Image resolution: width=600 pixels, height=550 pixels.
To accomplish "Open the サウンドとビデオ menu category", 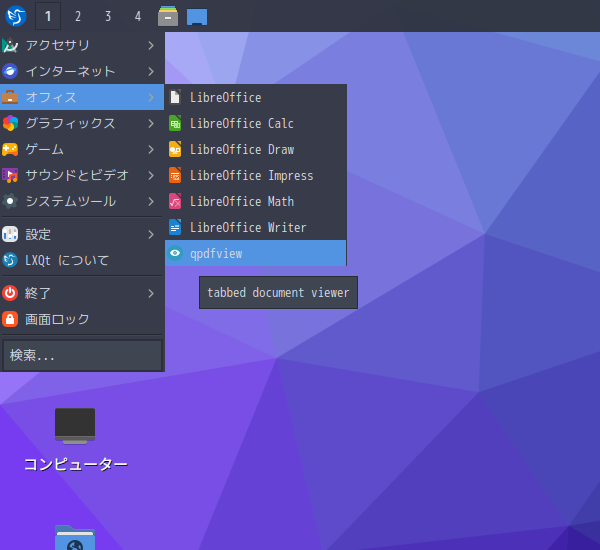I will [x=82, y=175].
